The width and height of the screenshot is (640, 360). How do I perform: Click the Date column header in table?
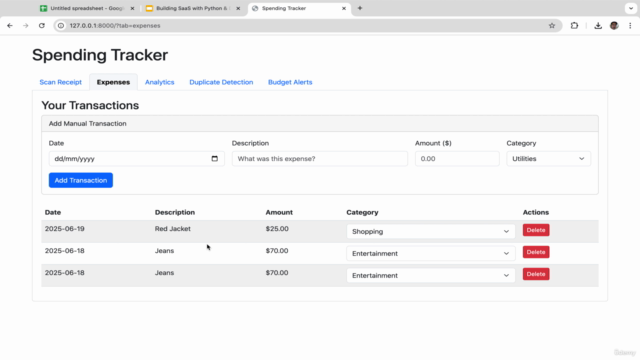53,212
